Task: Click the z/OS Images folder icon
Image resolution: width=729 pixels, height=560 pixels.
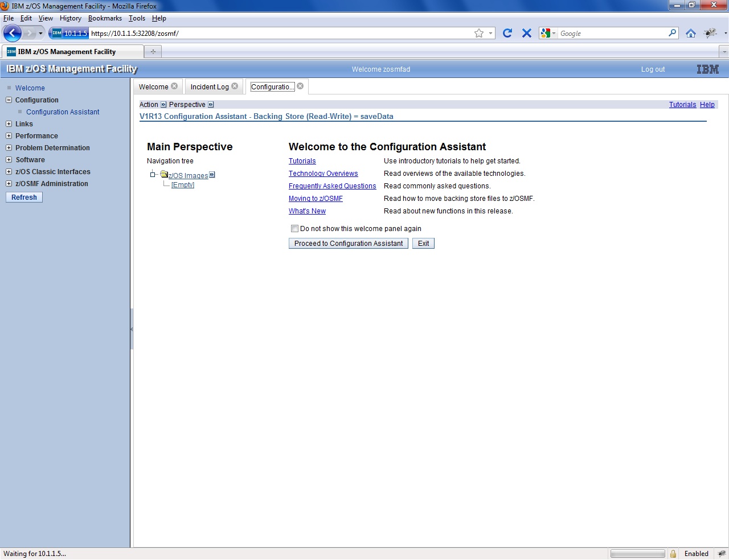Action: pos(164,175)
